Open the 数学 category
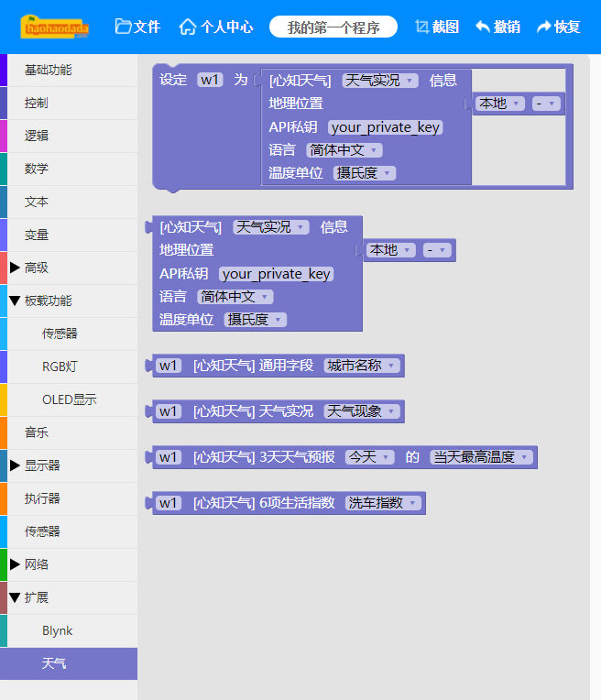The height and width of the screenshot is (700, 601). (x=69, y=170)
